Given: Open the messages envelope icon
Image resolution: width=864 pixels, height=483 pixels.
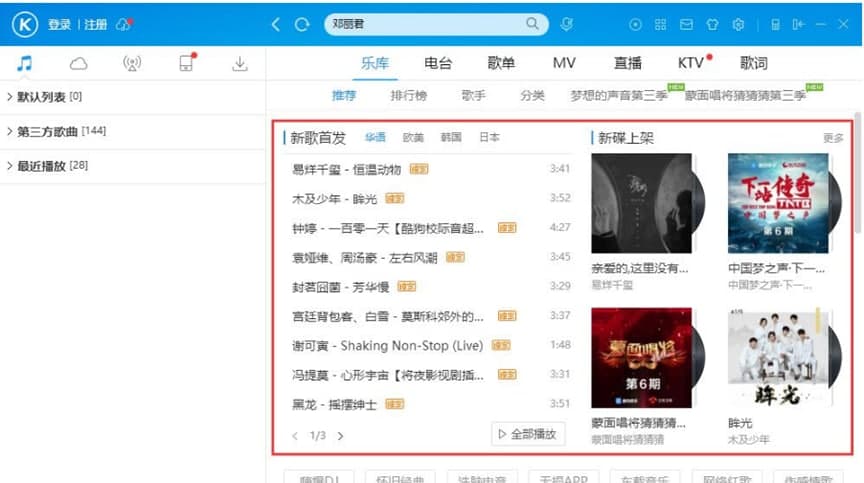Looking at the screenshot, I should point(687,24).
